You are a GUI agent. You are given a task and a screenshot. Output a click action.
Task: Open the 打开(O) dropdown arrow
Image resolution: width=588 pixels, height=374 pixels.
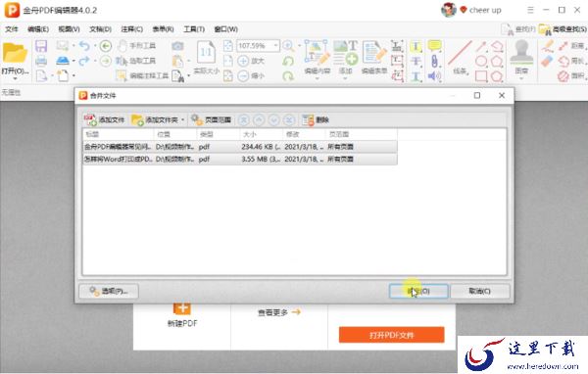click(x=15, y=78)
